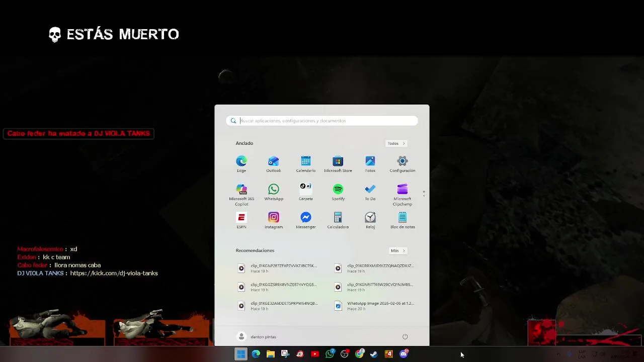Open Edge from pinned apps

click(x=242, y=164)
